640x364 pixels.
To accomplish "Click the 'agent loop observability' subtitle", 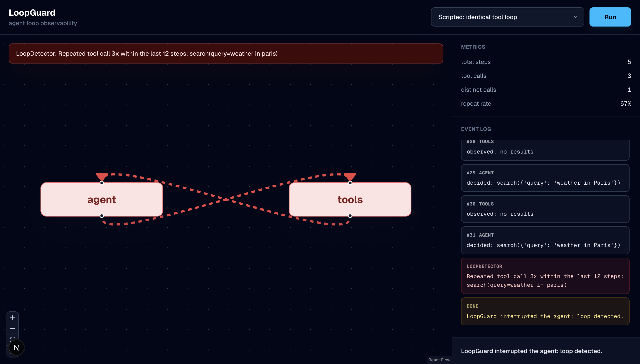I will click(x=43, y=23).
